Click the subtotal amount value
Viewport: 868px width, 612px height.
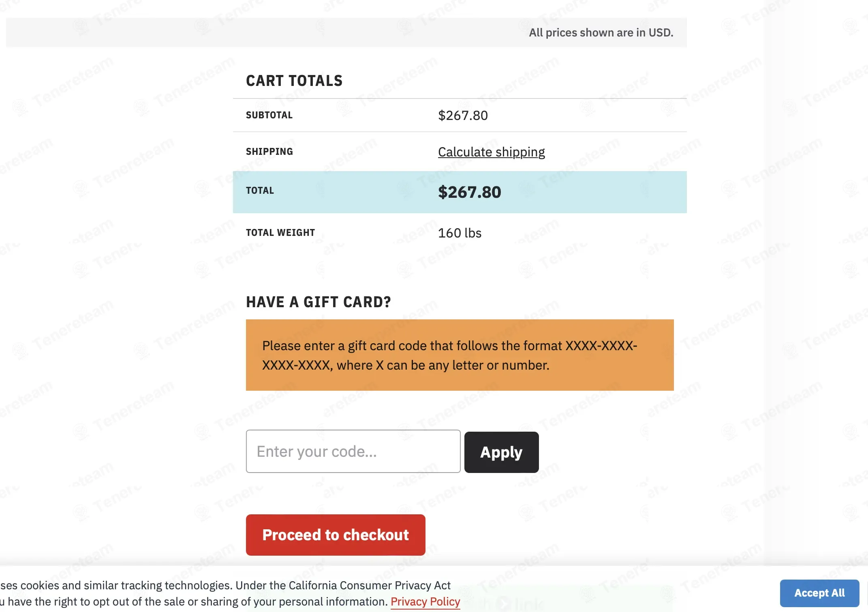pyautogui.click(x=463, y=116)
